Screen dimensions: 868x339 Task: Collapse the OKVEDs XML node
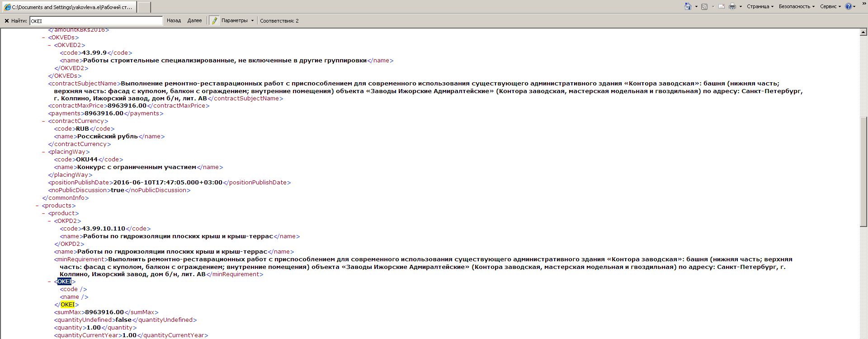44,38
